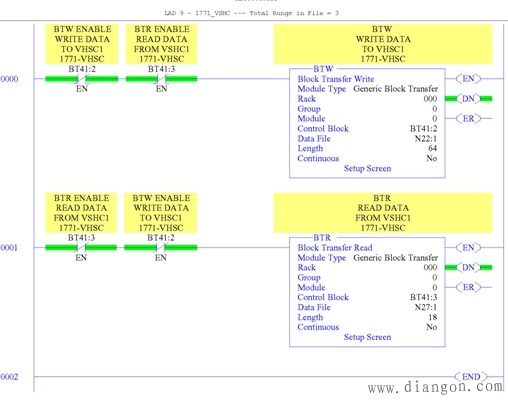508x401 pixels.
Task: Click the EN output coil of BTR block
Action: [468, 247]
